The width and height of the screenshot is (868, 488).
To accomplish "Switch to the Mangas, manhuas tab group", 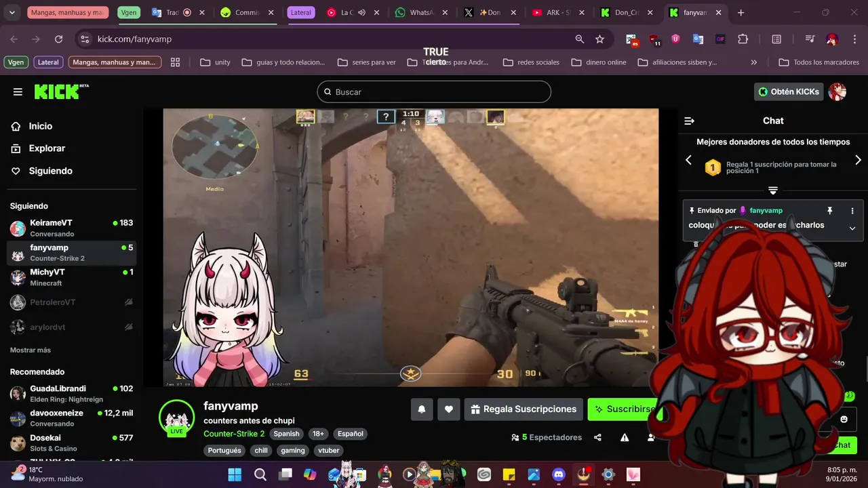I will tap(68, 12).
